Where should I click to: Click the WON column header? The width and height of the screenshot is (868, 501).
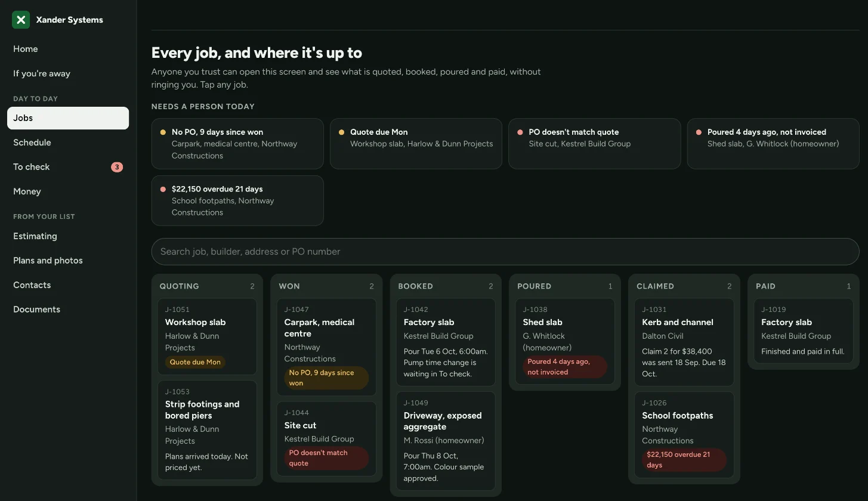pyautogui.click(x=289, y=286)
